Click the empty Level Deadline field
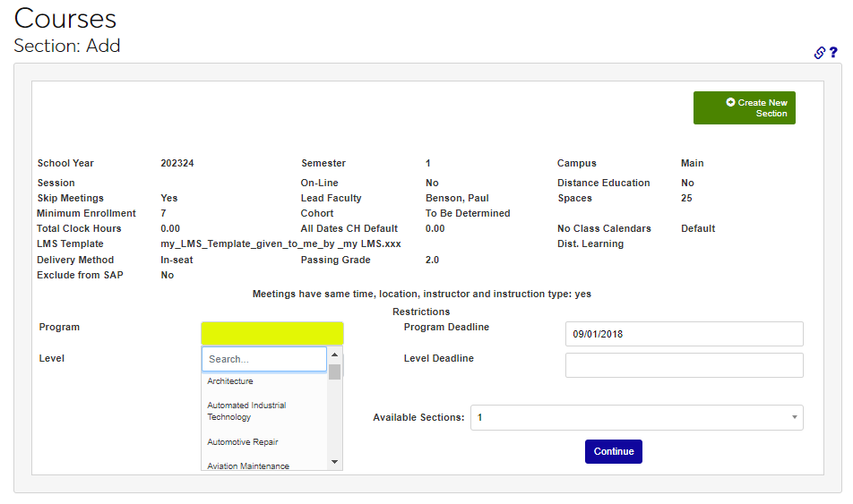 point(684,365)
